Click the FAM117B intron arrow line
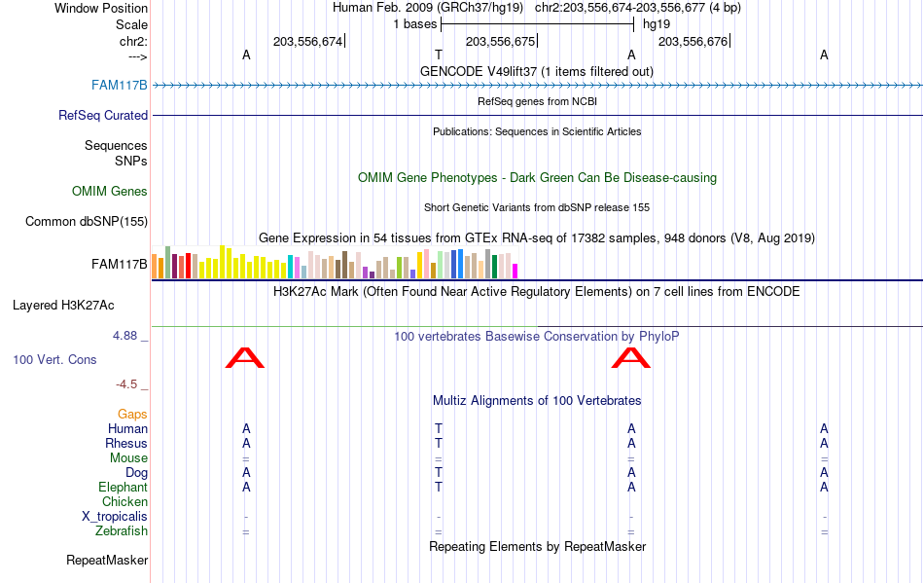This screenshot has height=583, width=924. point(537,86)
